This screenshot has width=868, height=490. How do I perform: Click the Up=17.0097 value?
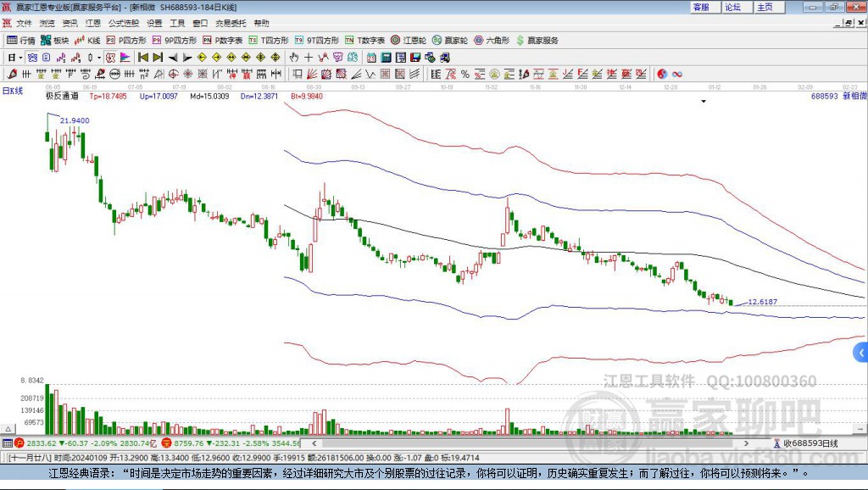[159, 96]
